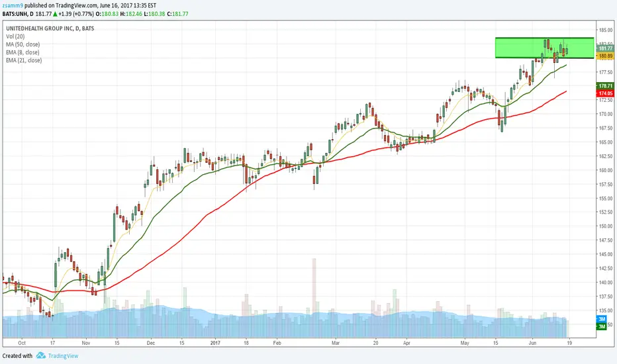Click the Nov date axis label
The height and width of the screenshot is (364, 617).
(86, 343)
